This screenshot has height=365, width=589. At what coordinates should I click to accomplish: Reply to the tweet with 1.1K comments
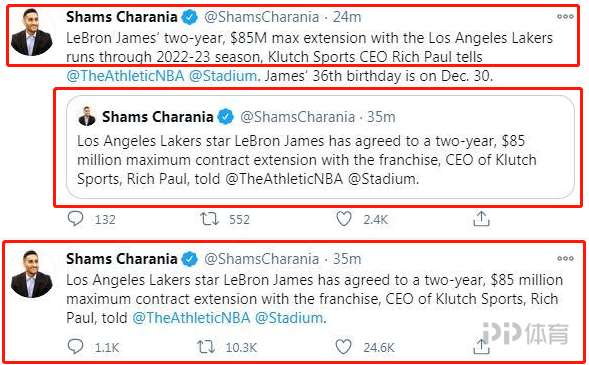pos(76,347)
